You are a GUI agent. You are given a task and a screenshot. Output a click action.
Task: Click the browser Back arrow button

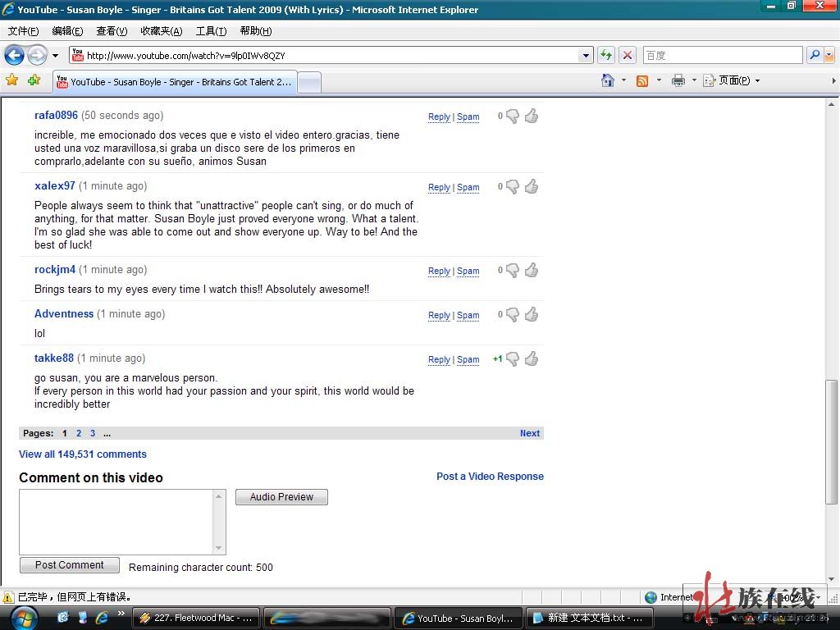(14, 55)
